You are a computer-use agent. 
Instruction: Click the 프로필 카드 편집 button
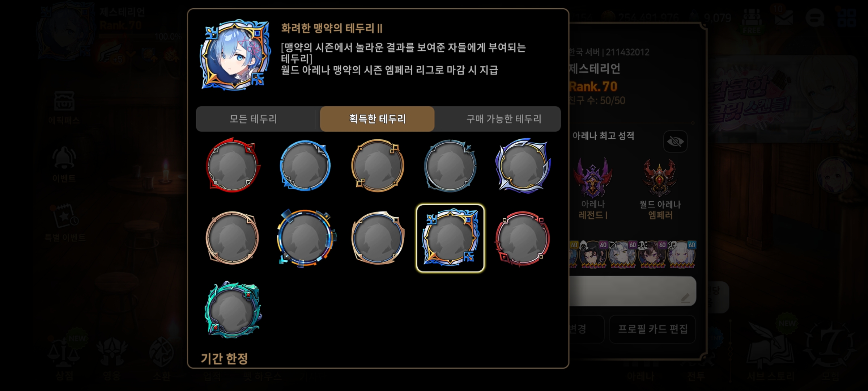pyautogui.click(x=652, y=329)
